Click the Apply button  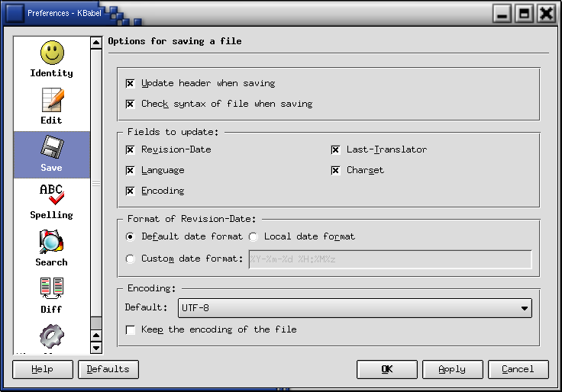pyautogui.click(x=452, y=369)
